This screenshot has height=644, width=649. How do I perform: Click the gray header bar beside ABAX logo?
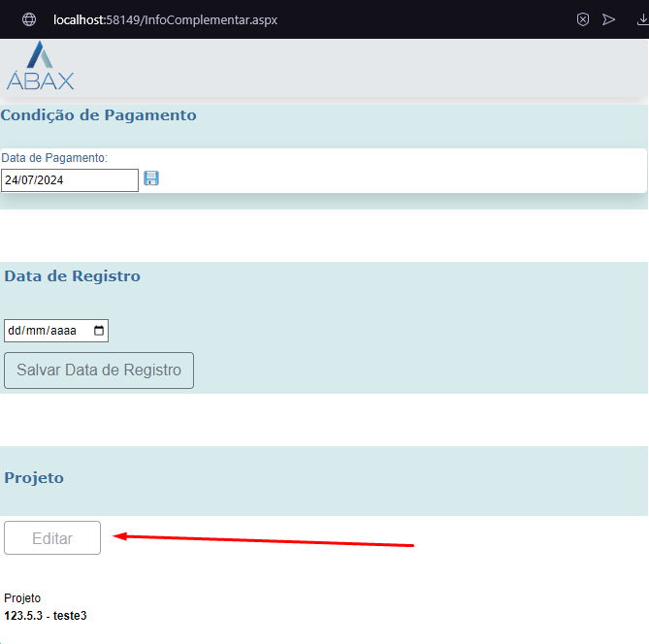359,68
